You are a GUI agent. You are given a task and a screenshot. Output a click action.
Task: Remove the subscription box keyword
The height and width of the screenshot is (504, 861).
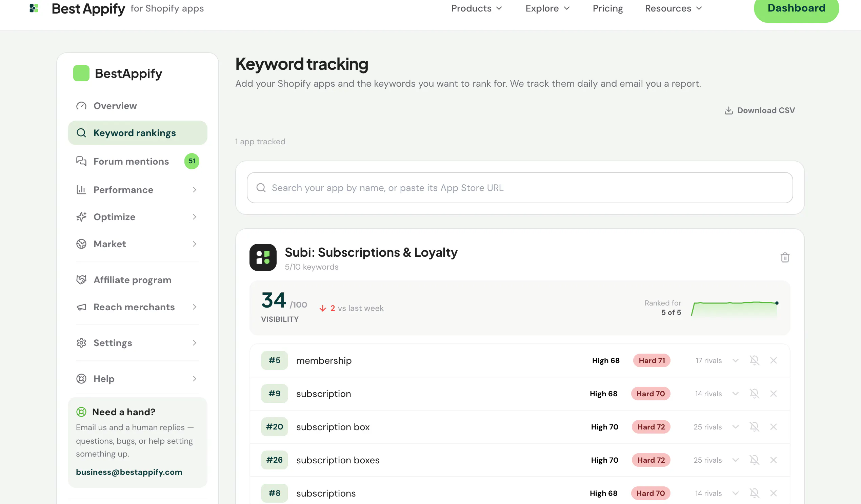(x=774, y=427)
